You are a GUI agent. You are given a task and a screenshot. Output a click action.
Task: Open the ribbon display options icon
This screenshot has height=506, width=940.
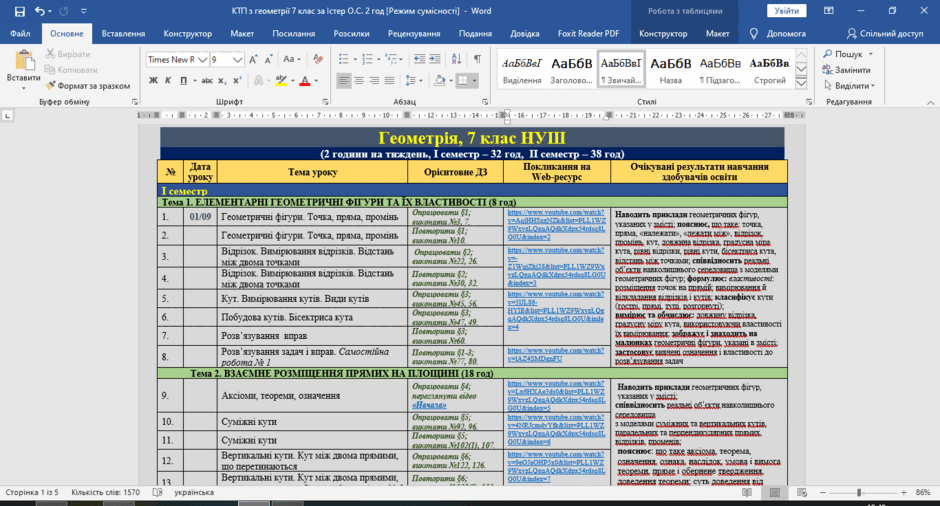[x=829, y=11]
